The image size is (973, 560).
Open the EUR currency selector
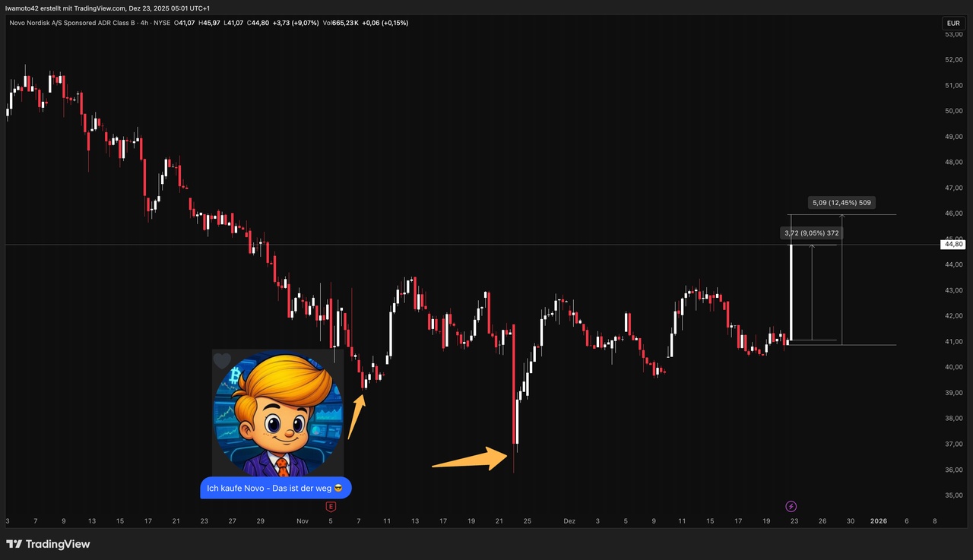(953, 23)
